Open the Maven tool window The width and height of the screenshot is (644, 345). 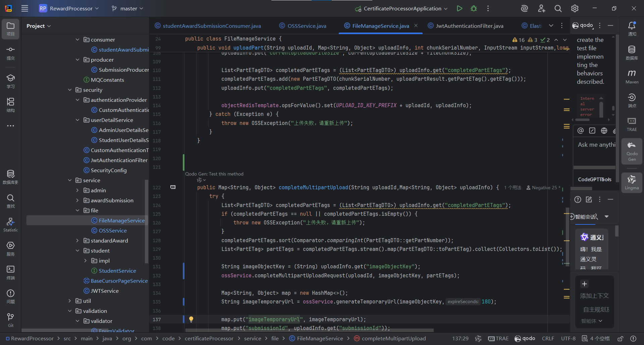632,77
